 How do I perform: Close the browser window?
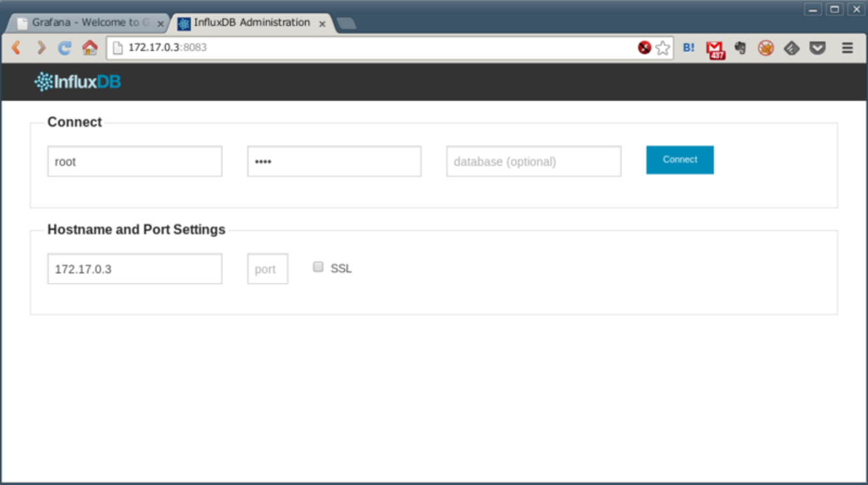point(856,9)
